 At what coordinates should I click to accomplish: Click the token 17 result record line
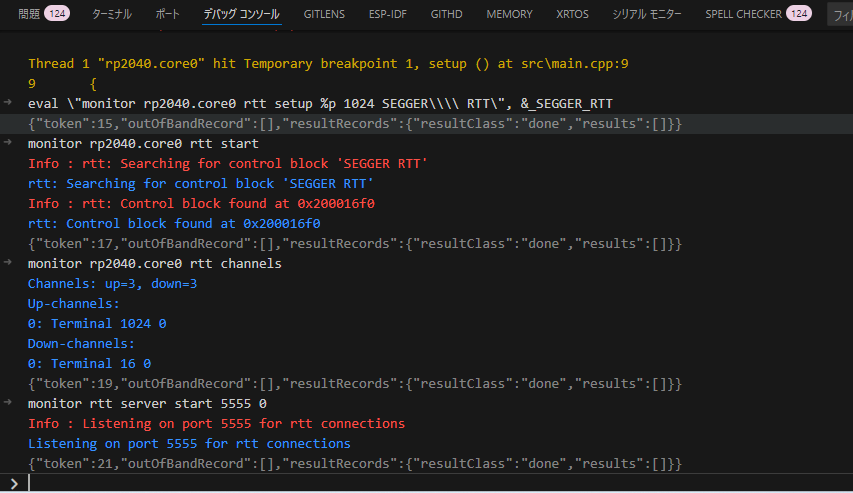[355, 244]
